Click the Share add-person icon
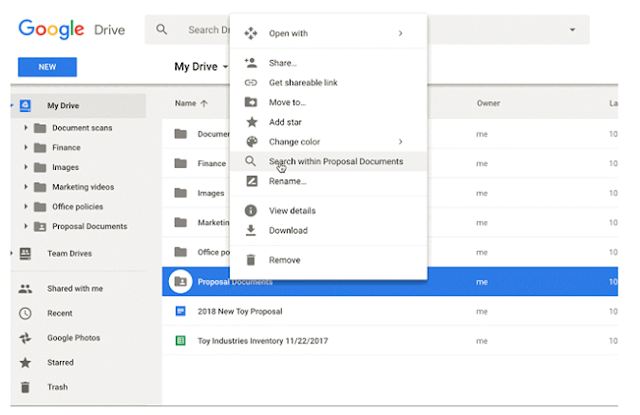 pos(251,63)
